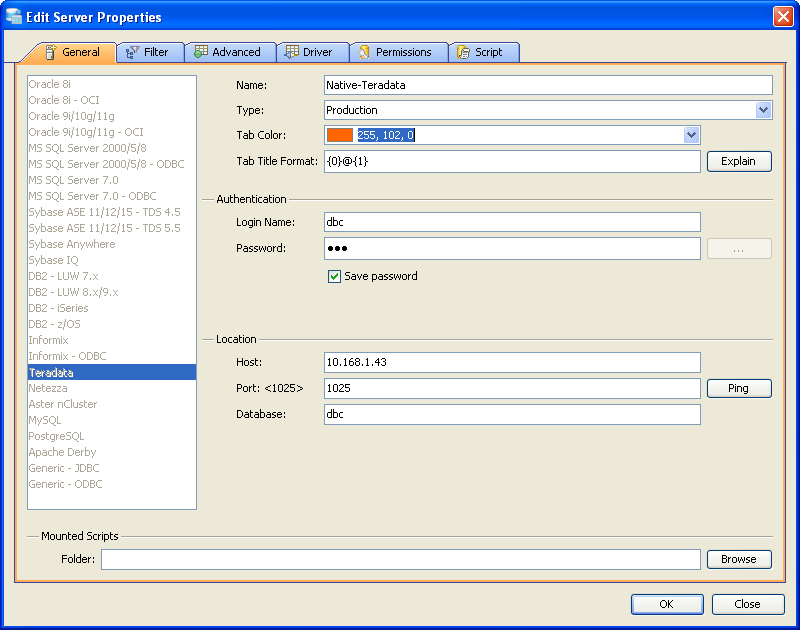This screenshot has width=800, height=630.
Task: Switch to the Advanced tab
Action: pos(231,52)
